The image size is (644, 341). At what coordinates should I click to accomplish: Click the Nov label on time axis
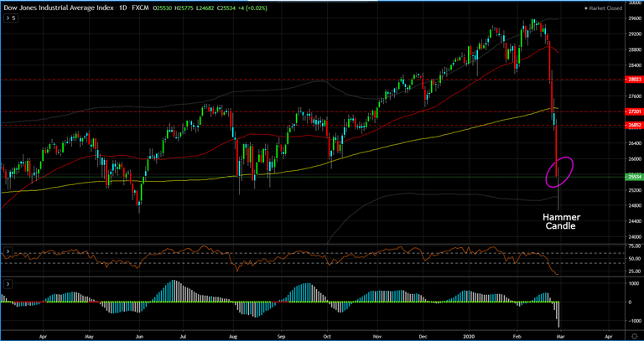(377, 336)
